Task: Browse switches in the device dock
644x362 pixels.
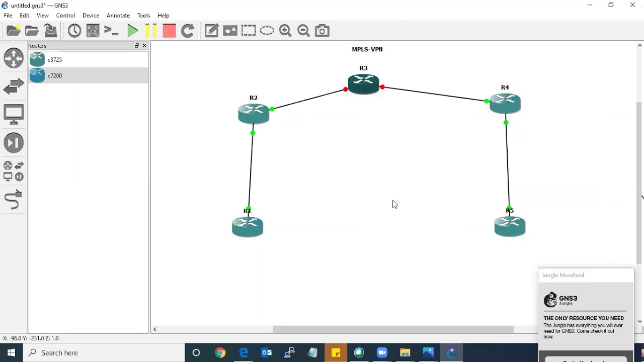Action: point(14,86)
